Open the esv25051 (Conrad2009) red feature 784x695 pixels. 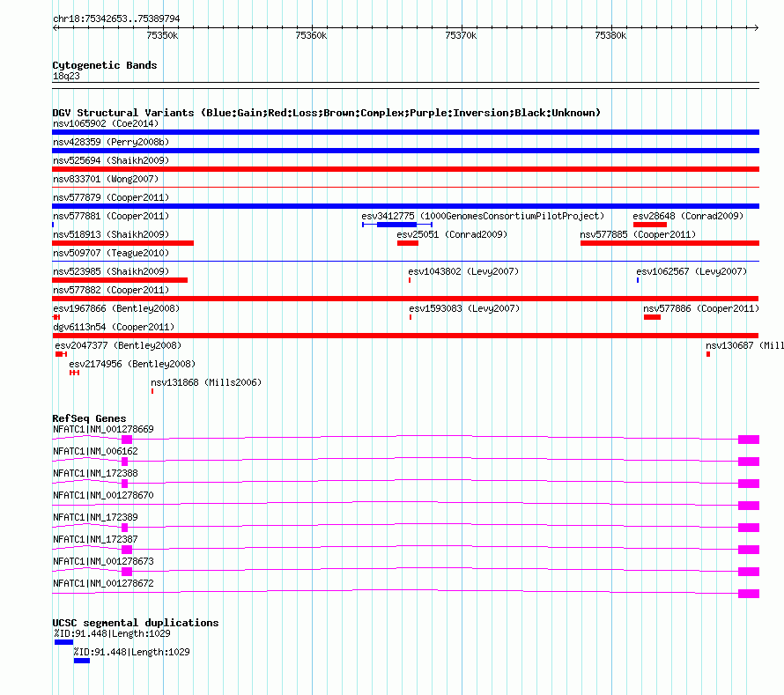[x=408, y=243]
